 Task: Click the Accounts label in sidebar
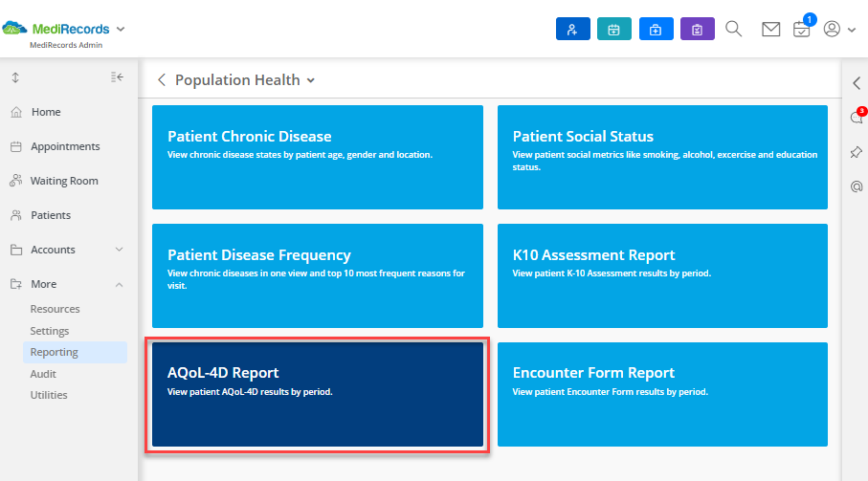pyautogui.click(x=53, y=250)
